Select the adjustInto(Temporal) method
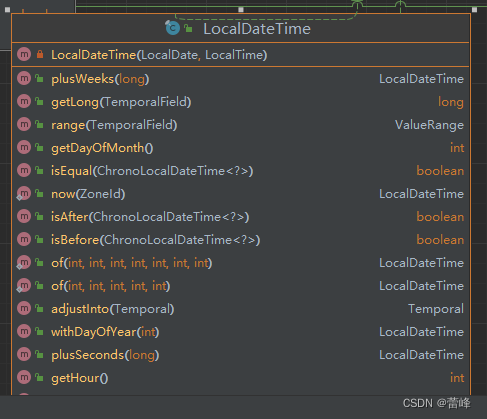 click(113, 309)
